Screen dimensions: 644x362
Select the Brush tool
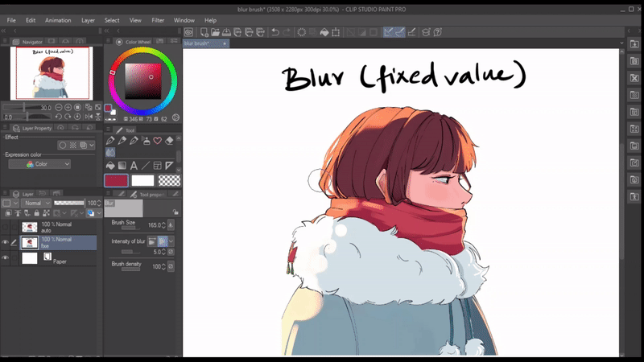(134, 141)
